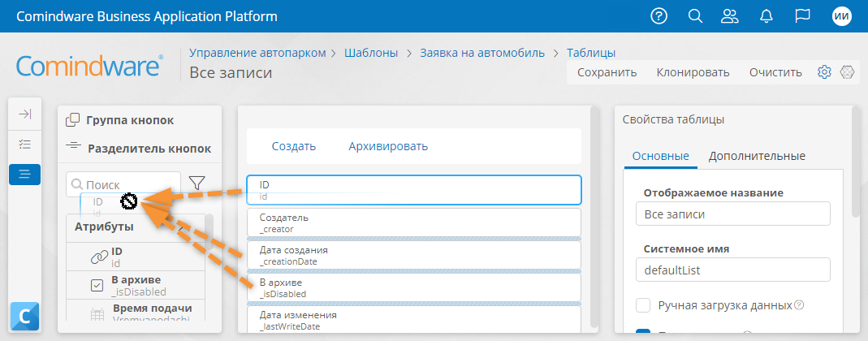This screenshot has width=868, height=341.
Task: Click help icon beside Ручная загрузка данных
Action: tap(799, 305)
